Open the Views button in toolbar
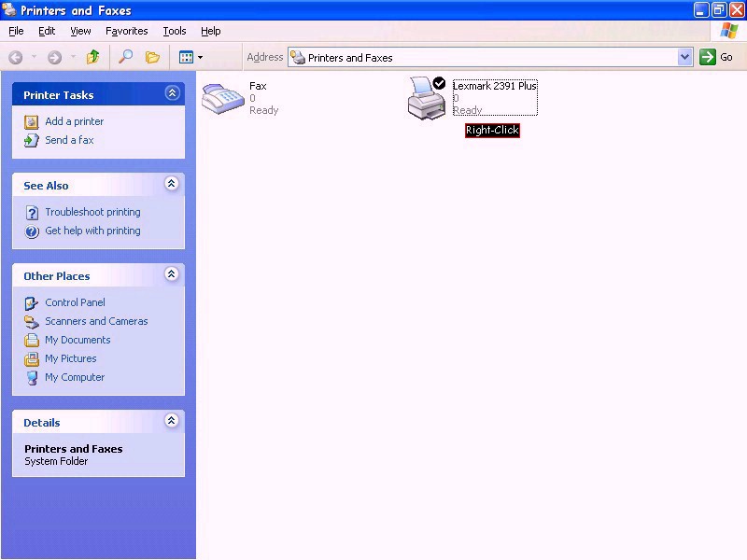 [186, 57]
